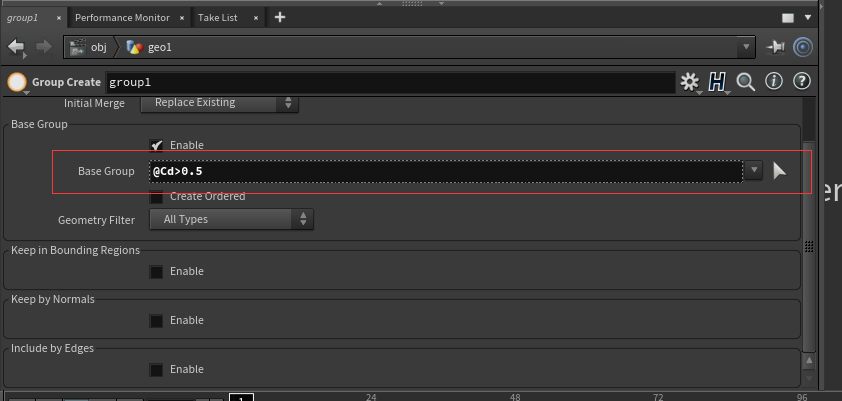Viewport: 842px width, 401px height.
Task: Open the network path bar dropdown arrow
Action: [746, 47]
